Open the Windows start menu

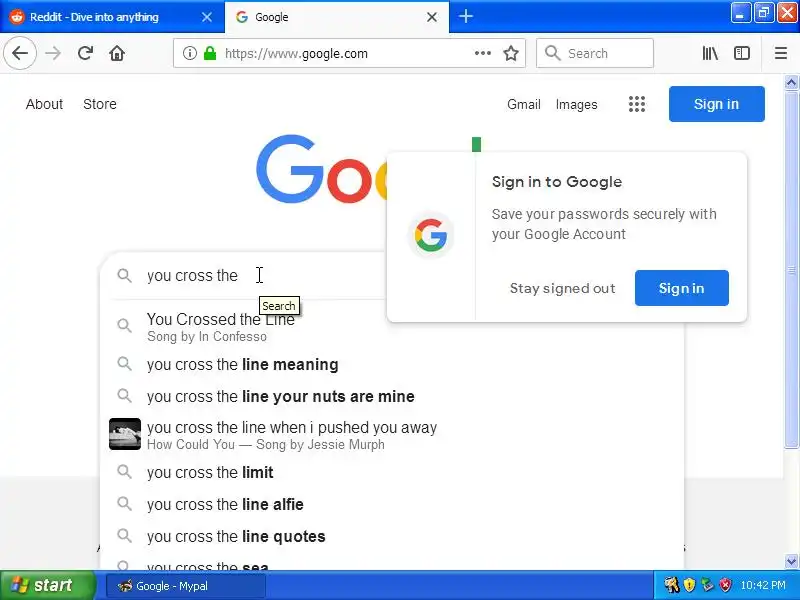pos(47,585)
